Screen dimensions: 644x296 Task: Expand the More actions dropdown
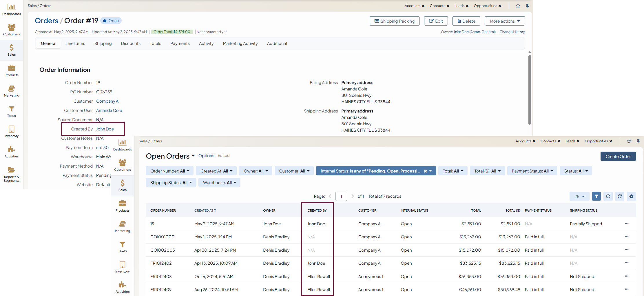click(504, 21)
